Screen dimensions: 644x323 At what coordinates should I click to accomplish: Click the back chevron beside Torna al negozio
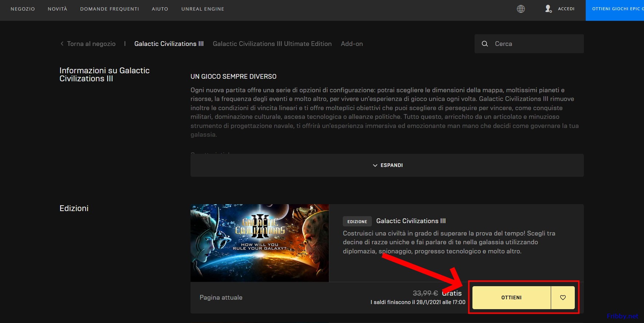pyautogui.click(x=62, y=44)
